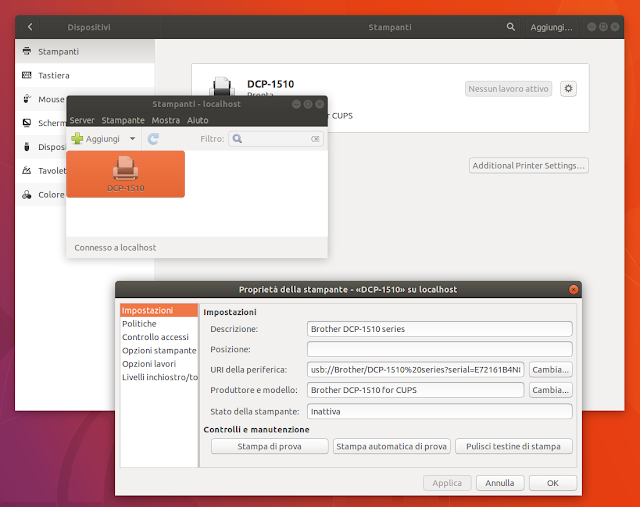Refresh printer list in Stampanti localhost

pos(153,139)
